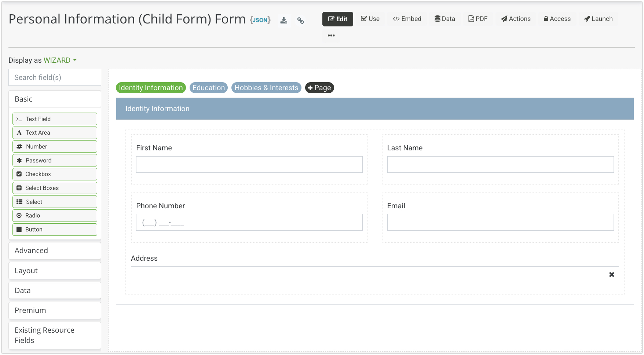This screenshot has height=355, width=644.
Task: Clear the Address field with X icon
Action: click(x=611, y=275)
